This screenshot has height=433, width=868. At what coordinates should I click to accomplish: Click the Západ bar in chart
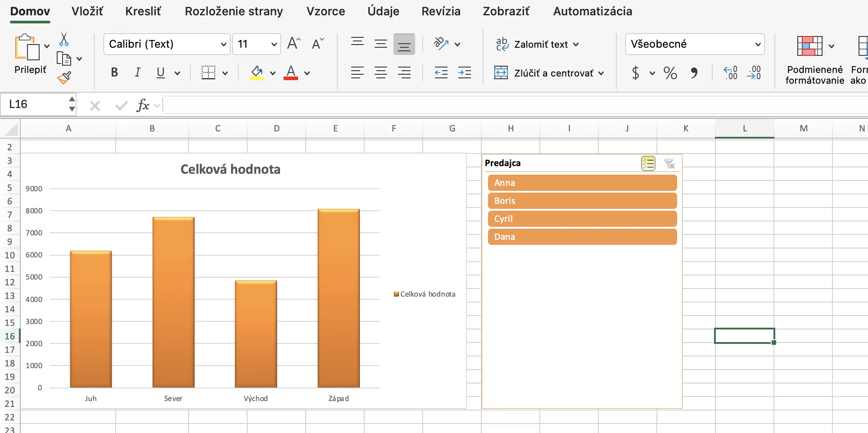point(339,298)
